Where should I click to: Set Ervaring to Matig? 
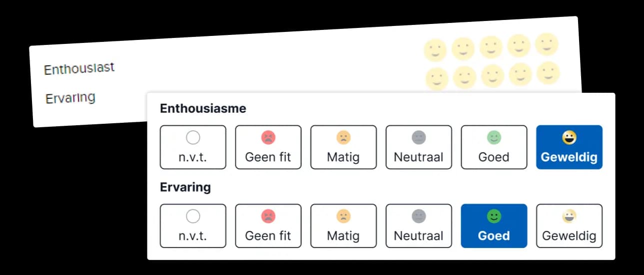coord(343,226)
